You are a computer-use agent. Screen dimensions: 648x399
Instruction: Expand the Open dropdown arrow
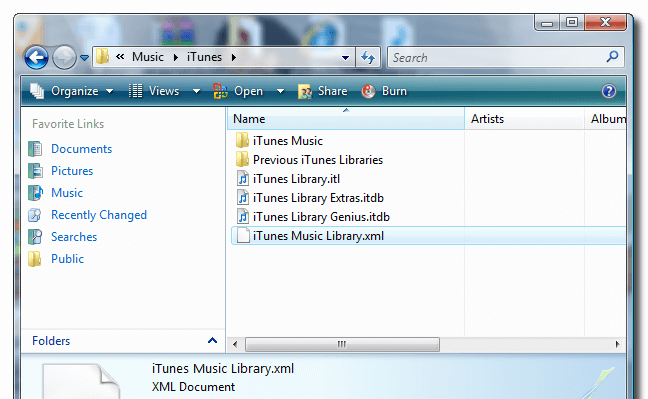click(280, 91)
